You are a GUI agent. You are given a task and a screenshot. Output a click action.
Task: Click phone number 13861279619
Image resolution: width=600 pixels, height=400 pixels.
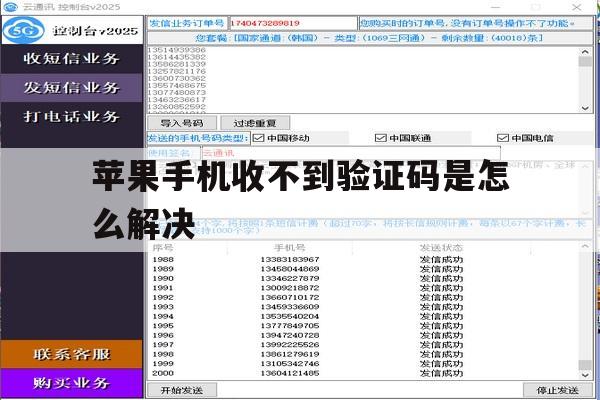click(290, 354)
